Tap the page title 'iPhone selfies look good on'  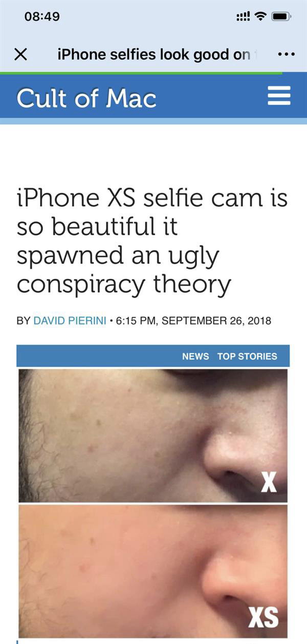coord(154,55)
